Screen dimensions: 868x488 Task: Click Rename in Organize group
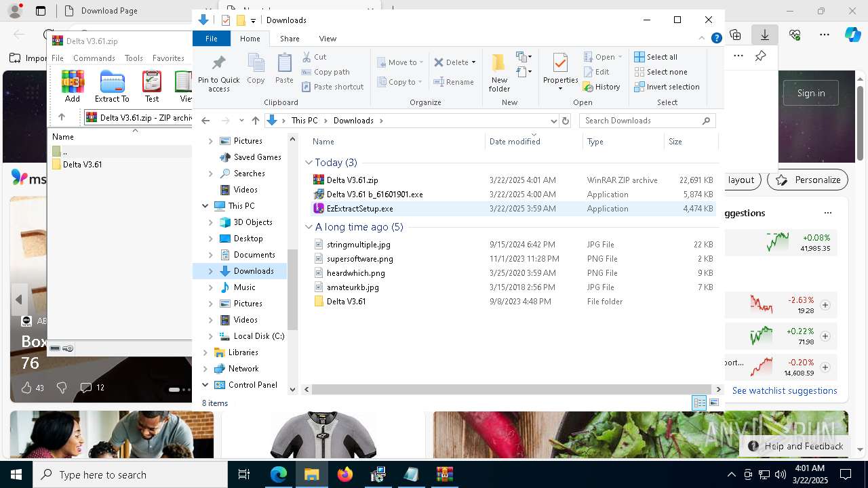point(454,82)
